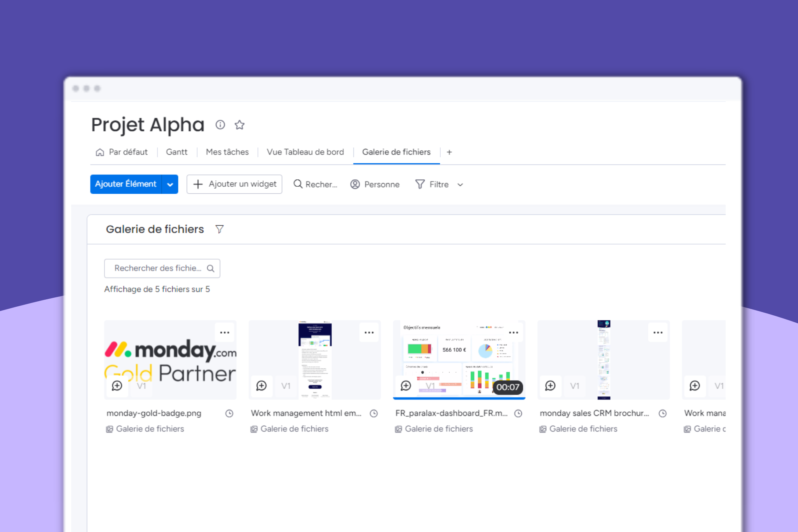The image size is (798, 532).
Task: Open the Mes tâches tab
Action: coord(227,152)
